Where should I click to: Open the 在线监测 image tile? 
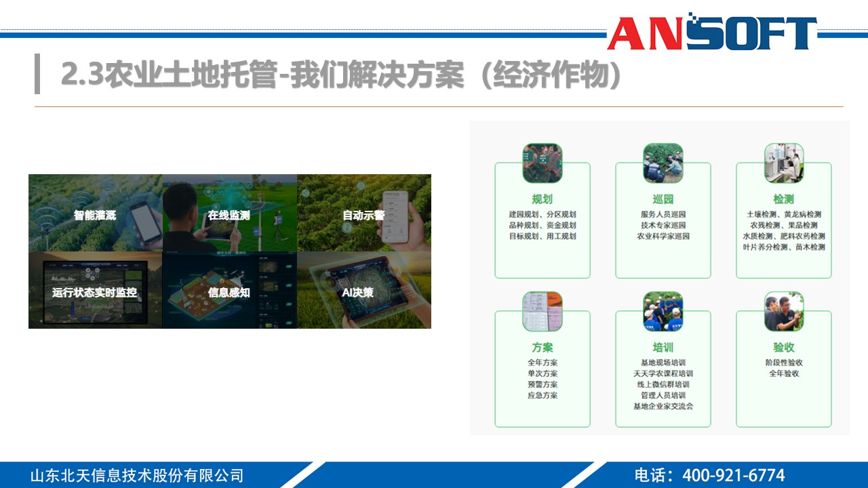(229, 213)
